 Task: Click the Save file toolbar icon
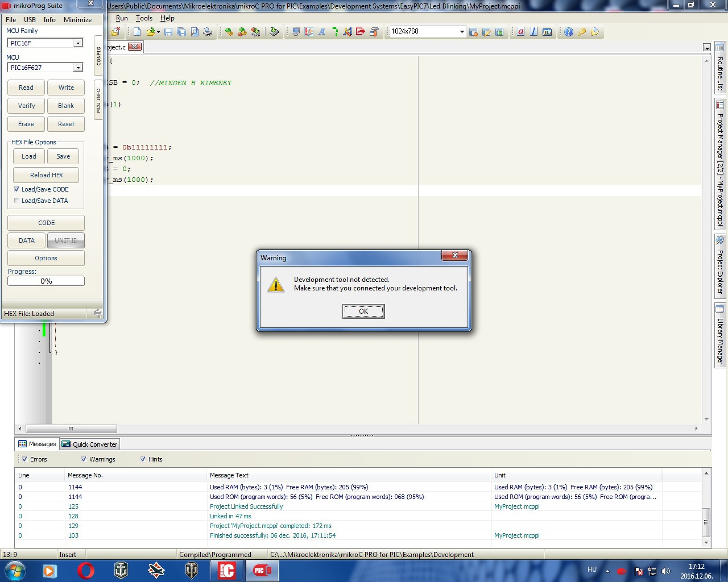[x=168, y=32]
